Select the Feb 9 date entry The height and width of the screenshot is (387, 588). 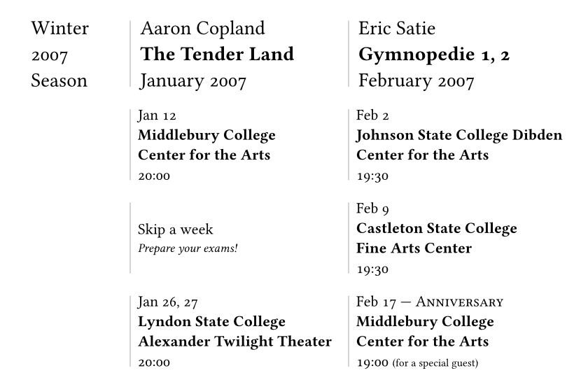372,209
